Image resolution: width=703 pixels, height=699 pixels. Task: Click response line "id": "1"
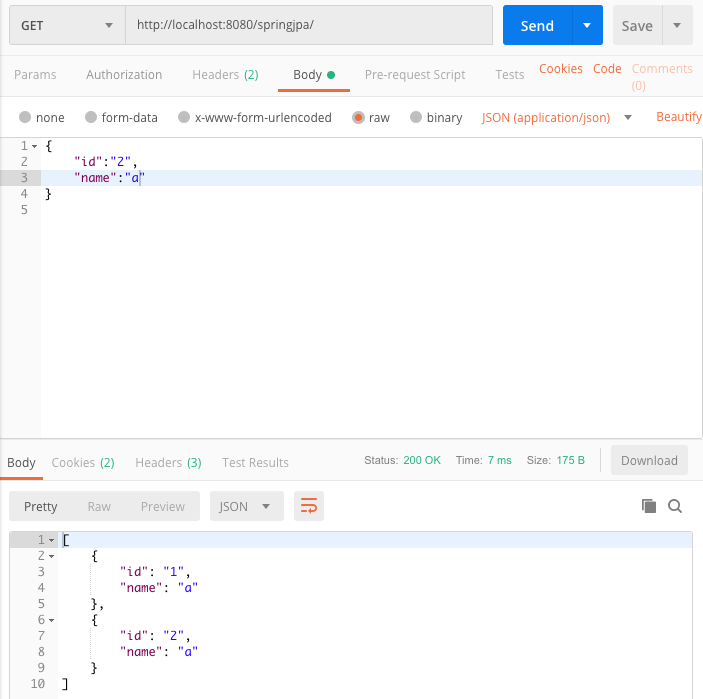coord(155,572)
